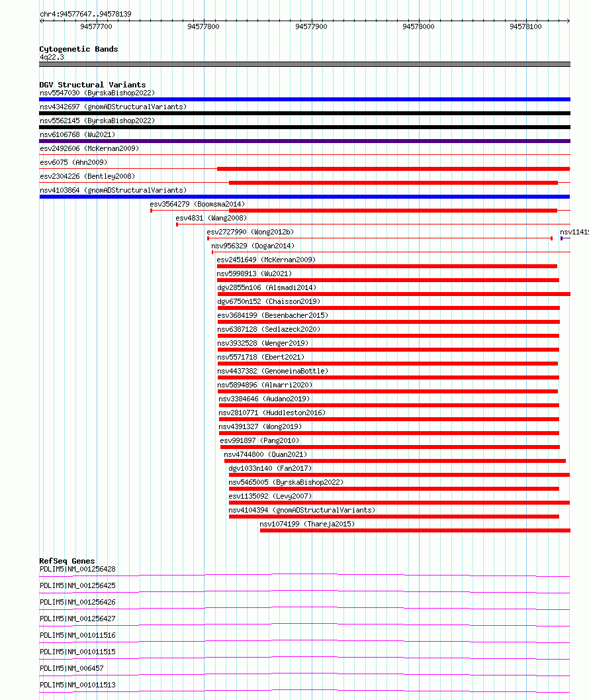Select the nsv6387128 (Sedlazeck2020) label
Viewport: 589px width, 700px height.
[x=269, y=329]
